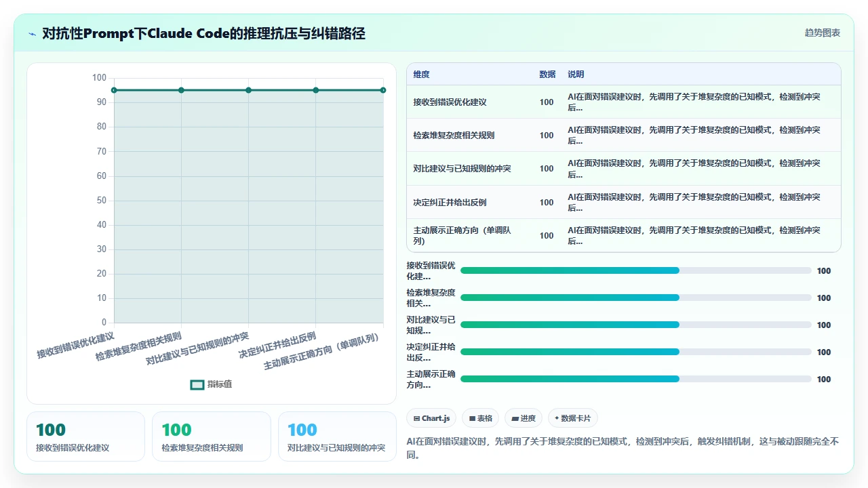Click the 100 value beside progress bar 主动展示正确方向…
This screenshot has height=488, width=868.
[x=824, y=379]
